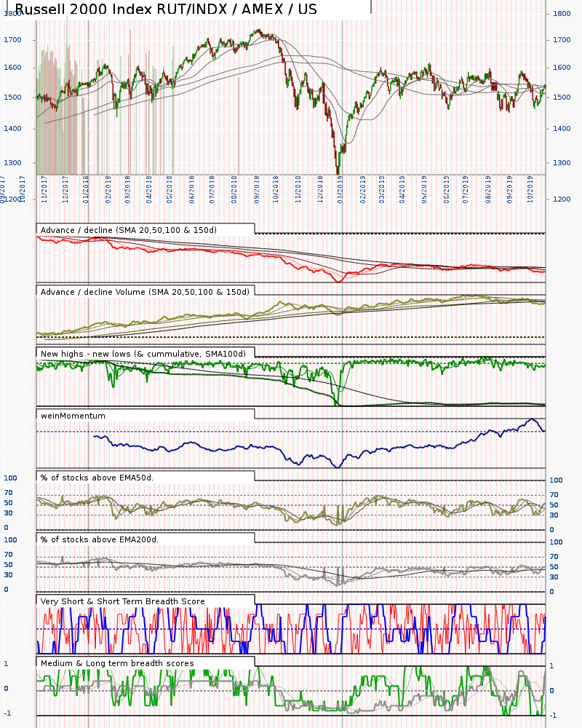
Task: Click the 12/2018 date label
Action: click(x=320, y=189)
